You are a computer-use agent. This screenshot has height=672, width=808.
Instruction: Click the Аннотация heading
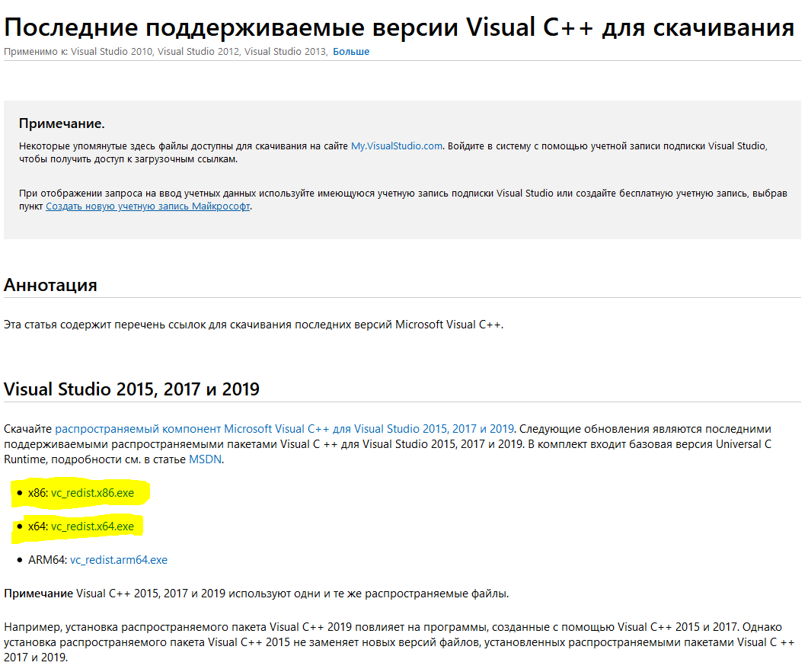coord(50,285)
